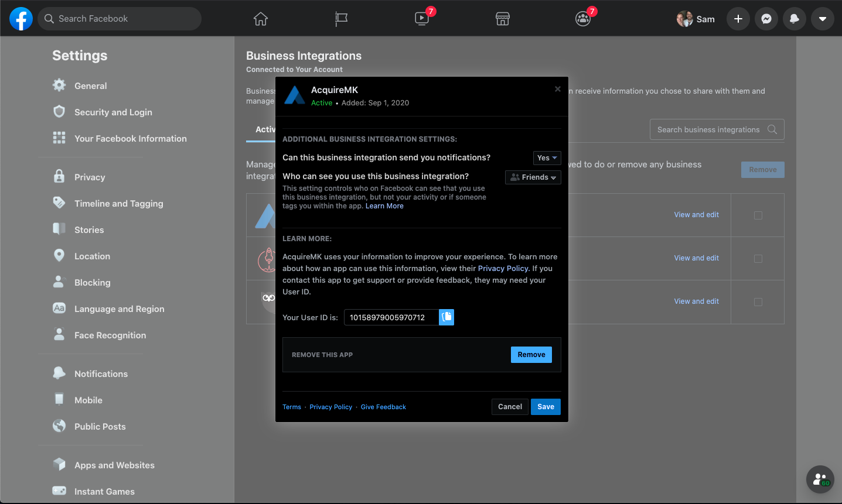Select Mobile in settings sidebar
Viewport: 842px width, 504px height.
tap(88, 400)
